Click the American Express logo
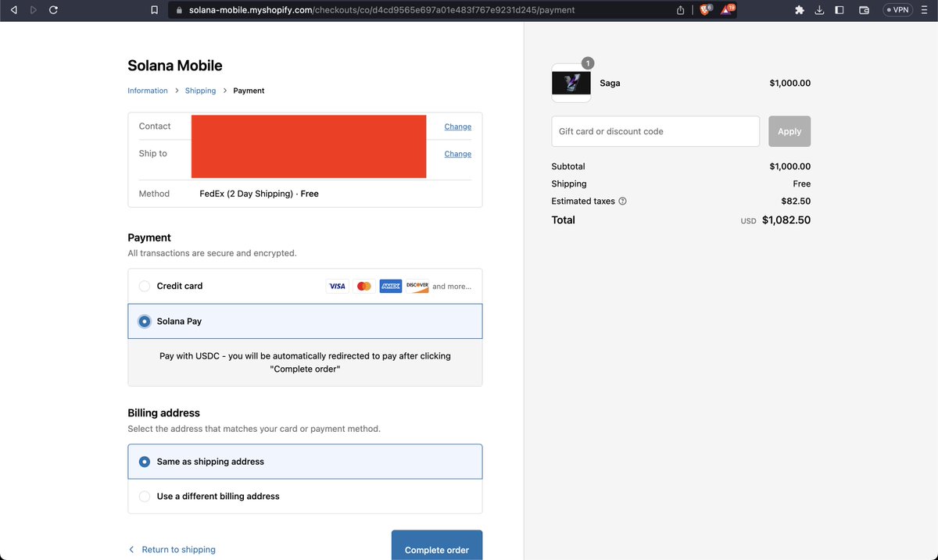This screenshot has height=560, width=938. 390,286
